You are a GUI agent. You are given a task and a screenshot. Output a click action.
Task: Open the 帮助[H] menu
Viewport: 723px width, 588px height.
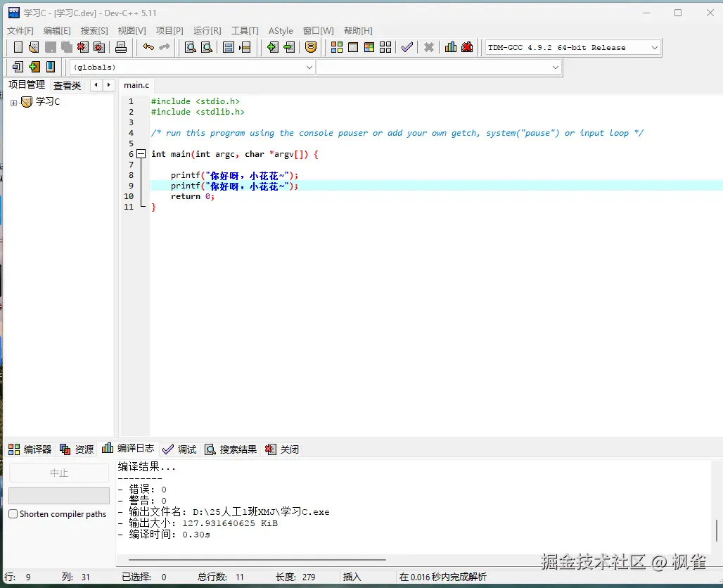pyautogui.click(x=358, y=30)
